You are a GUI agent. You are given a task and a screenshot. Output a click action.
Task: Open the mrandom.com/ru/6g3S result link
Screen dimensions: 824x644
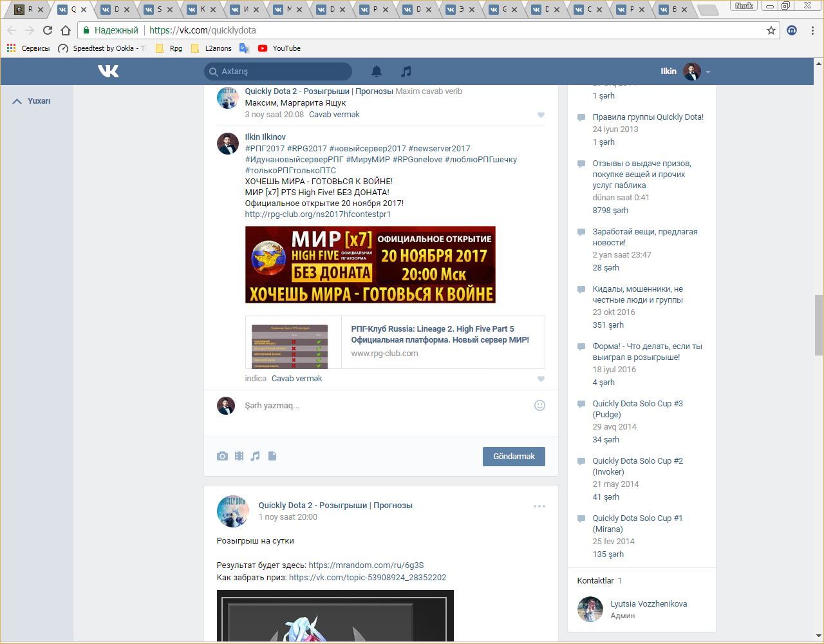pyautogui.click(x=366, y=565)
